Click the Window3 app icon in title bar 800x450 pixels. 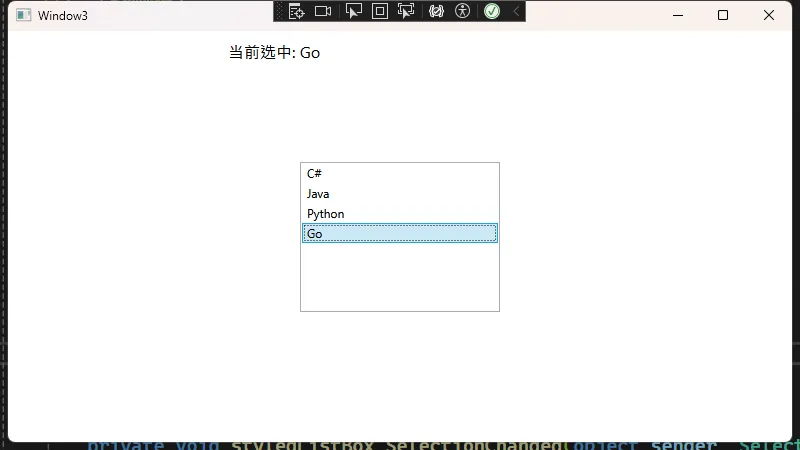(24, 15)
